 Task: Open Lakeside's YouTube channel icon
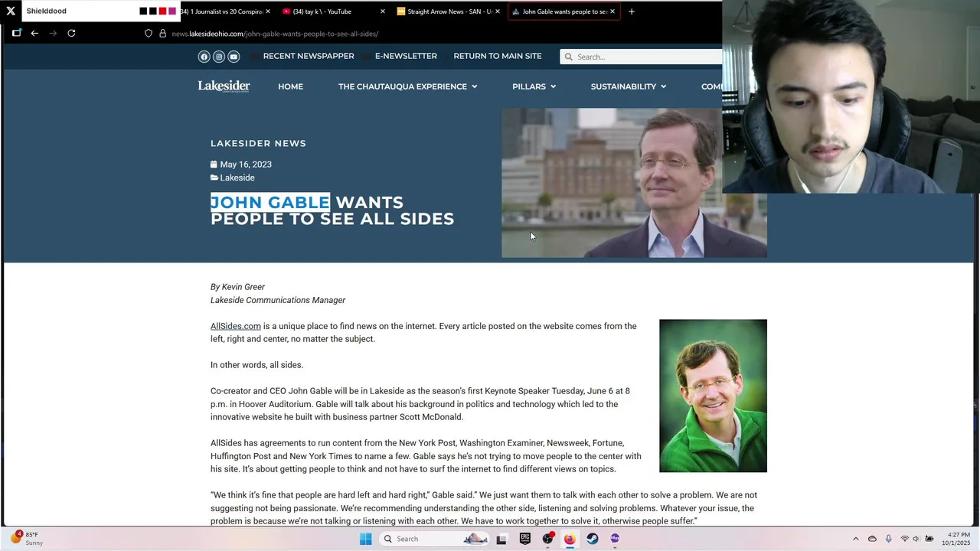234,57
